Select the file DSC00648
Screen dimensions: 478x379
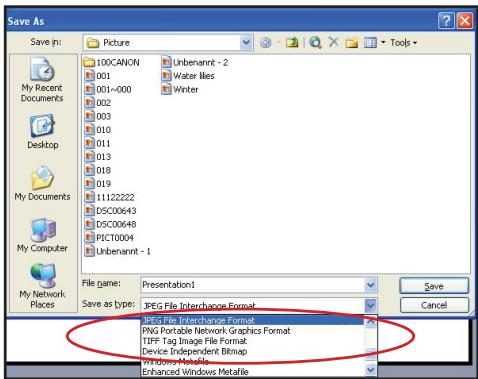pyautogui.click(x=110, y=224)
